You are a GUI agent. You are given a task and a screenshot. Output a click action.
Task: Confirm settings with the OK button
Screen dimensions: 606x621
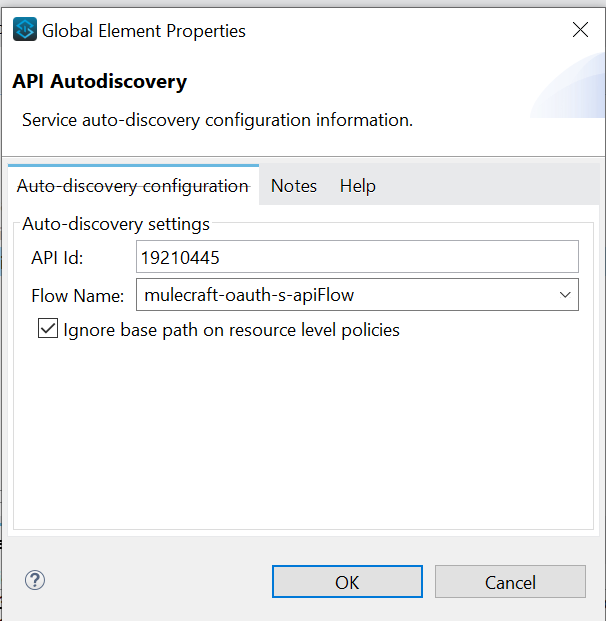pos(347,582)
